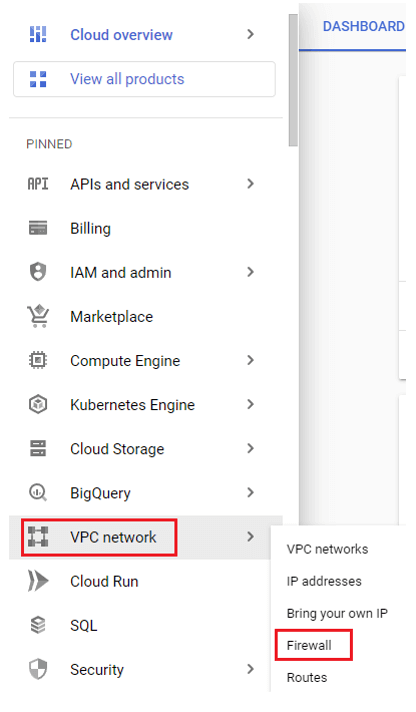This screenshot has height=712, width=416.
Task: Click the Kubernetes Engine hexagon icon
Action: coord(38,405)
